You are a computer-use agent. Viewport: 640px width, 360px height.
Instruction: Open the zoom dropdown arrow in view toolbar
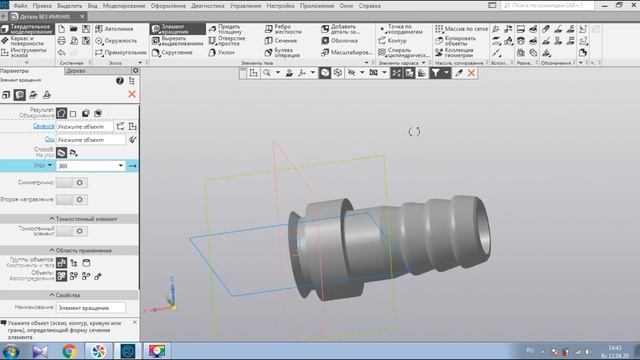coord(278,73)
